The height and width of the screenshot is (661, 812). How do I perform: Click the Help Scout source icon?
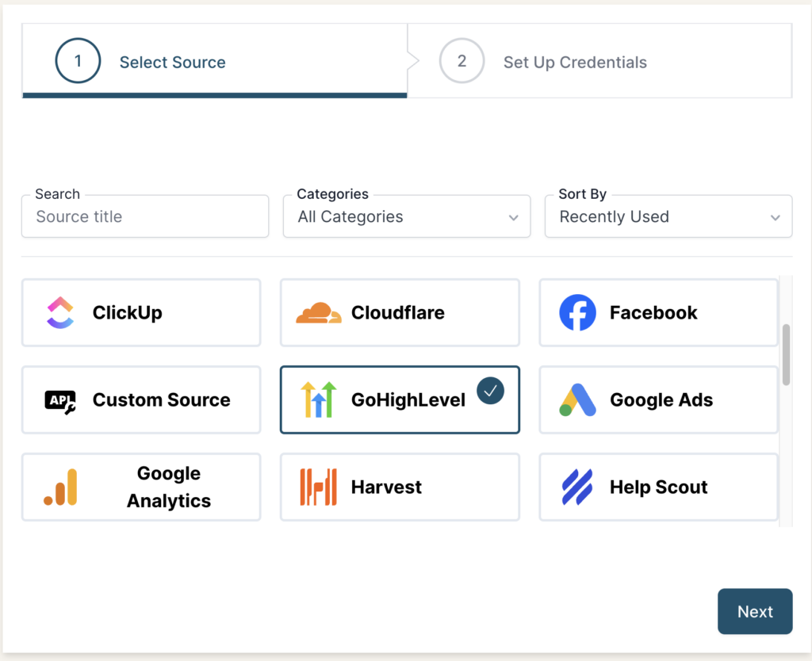[578, 487]
